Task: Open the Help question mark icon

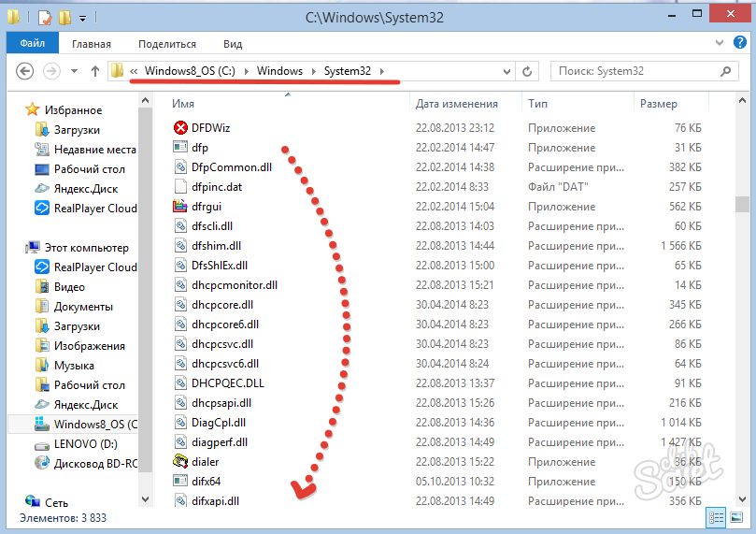Action: (739, 42)
